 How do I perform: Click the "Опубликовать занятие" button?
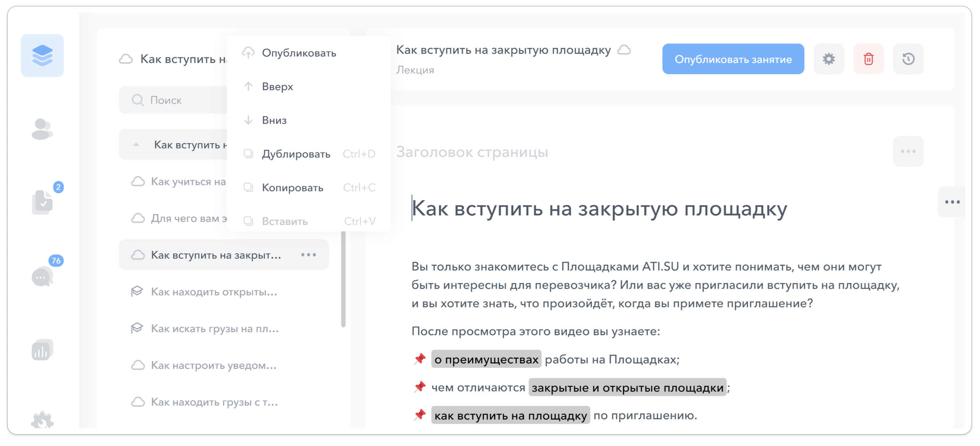point(733,59)
